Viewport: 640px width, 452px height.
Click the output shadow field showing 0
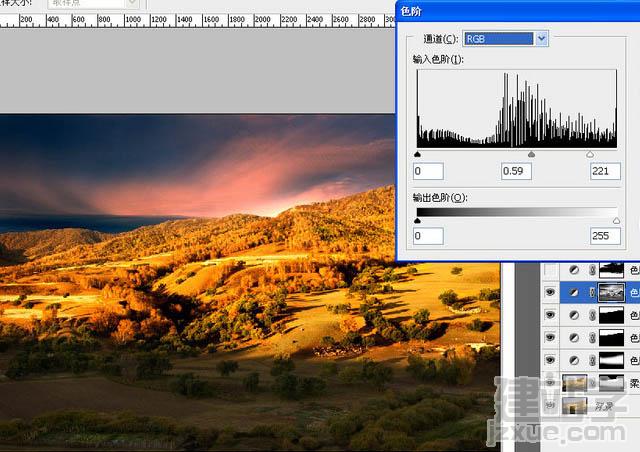coord(428,236)
